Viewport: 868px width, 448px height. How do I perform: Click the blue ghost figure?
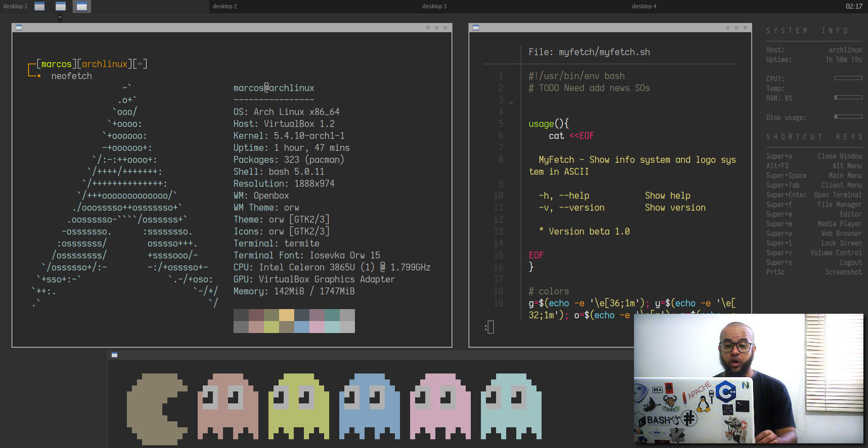tap(370, 406)
